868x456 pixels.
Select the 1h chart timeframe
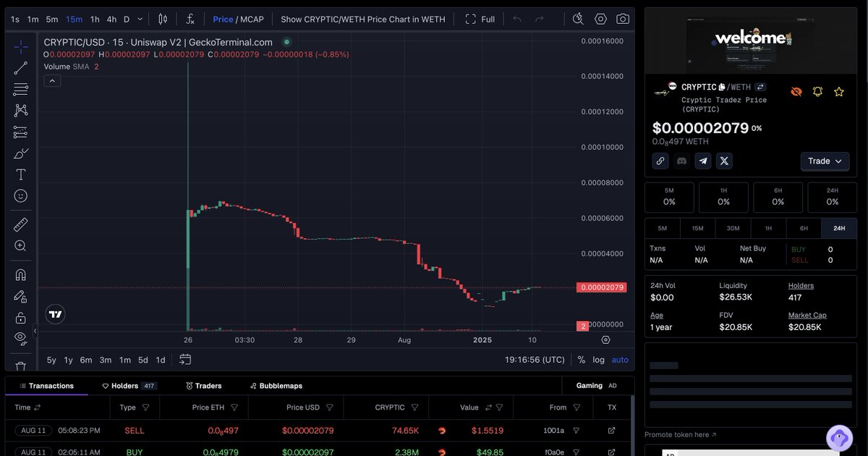coord(95,20)
